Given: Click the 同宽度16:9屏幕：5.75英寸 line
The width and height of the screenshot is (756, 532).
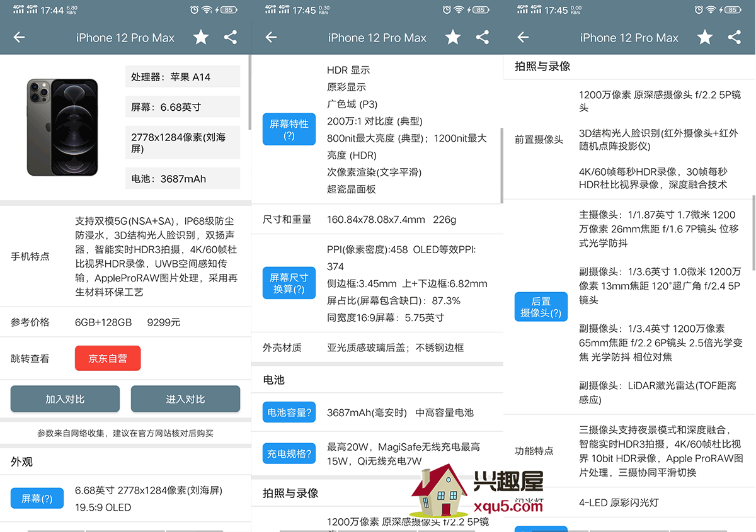Looking at the screenshot, I should click(x=386, y=317).
